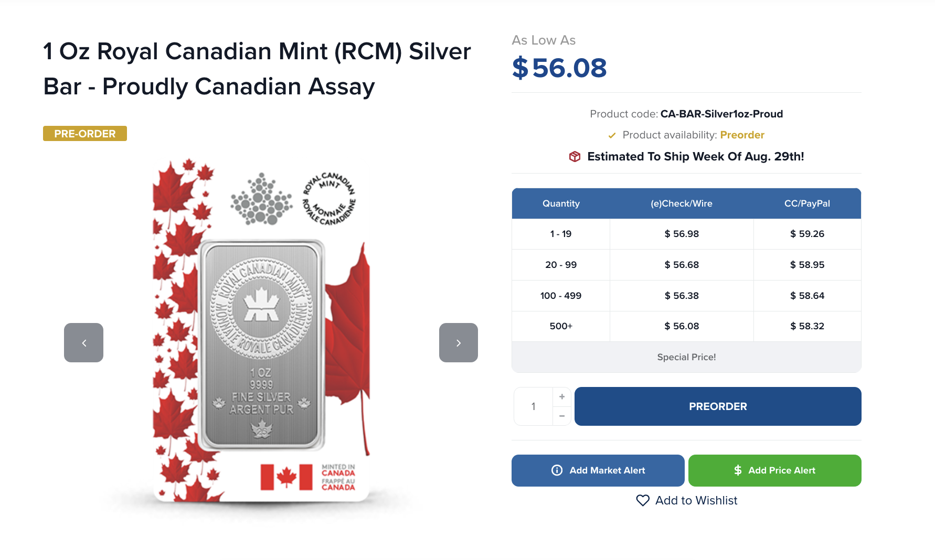The height and width of the screenshot is (560, 935).
Task: Increase quantity with the plus stepper
Action: pos(562,396)
